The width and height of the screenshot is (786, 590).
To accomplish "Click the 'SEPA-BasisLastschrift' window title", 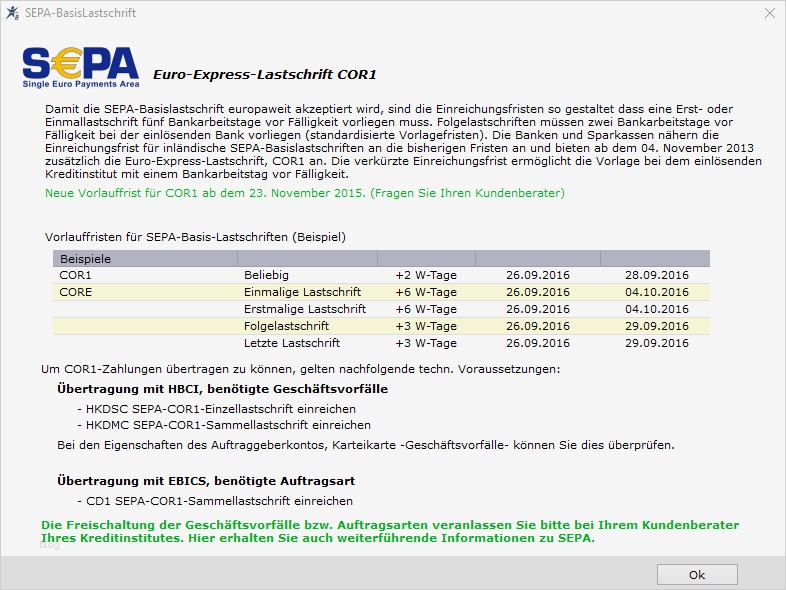I will (80, 13).
